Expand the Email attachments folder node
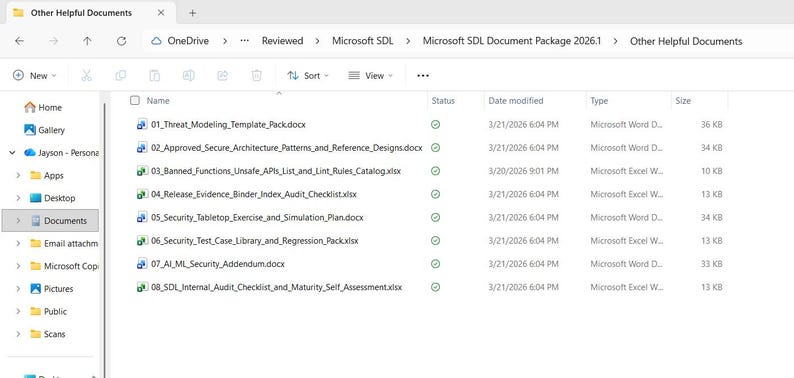Viewport: 794px width, 378px height. click(18, 243)
